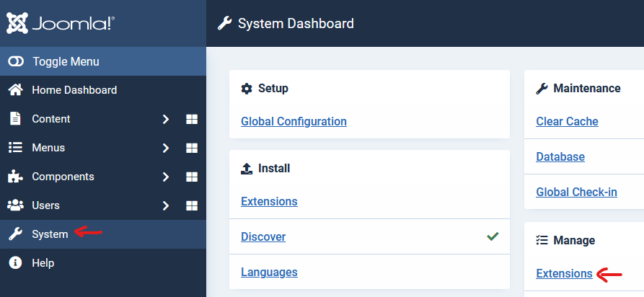Open Extensions link under Manage
This screenshot has width=644, height=297.
point(564,274)
